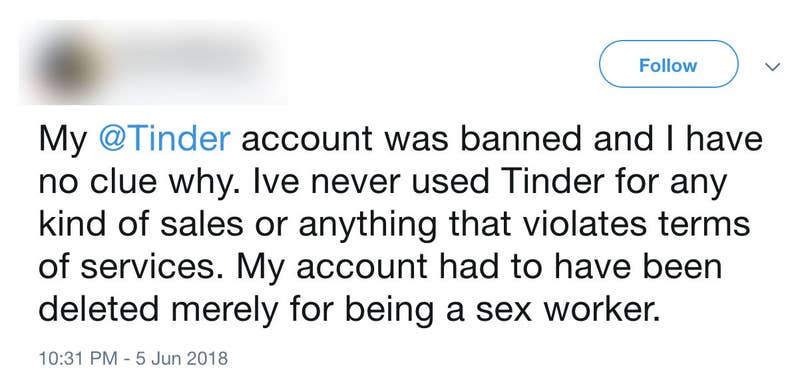Click the 5 Jun 2018 date
This screenshot has width=800, height=382.
[182, 358]
